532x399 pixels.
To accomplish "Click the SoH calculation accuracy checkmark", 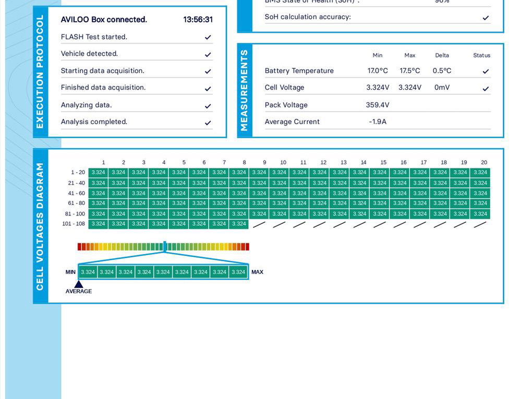I will (x=486, y=18).
